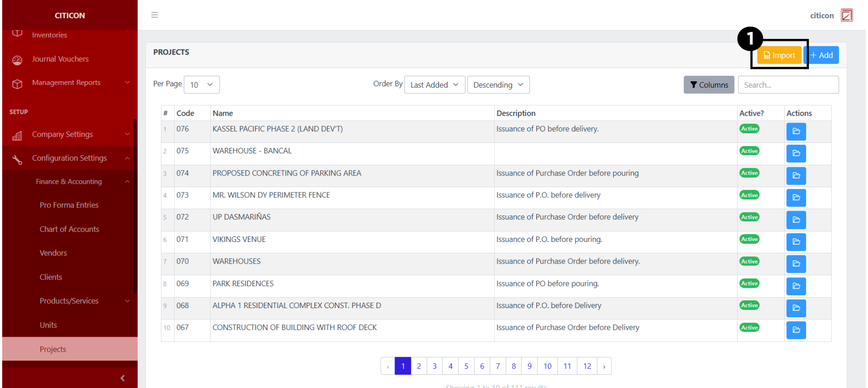This screenshot has height=388, width=868.
Task: Expand Company Settings in sidebar
Action: pos(69,135)
